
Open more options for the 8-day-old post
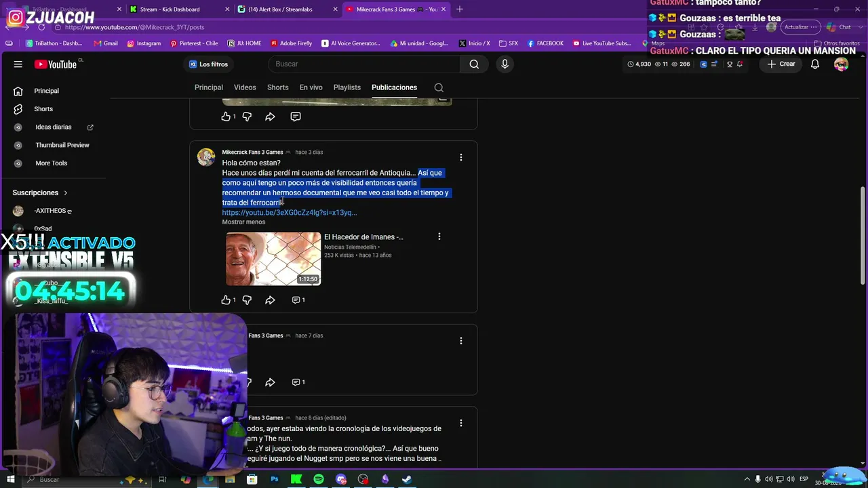pyautogui.click(x=461, y=423)
